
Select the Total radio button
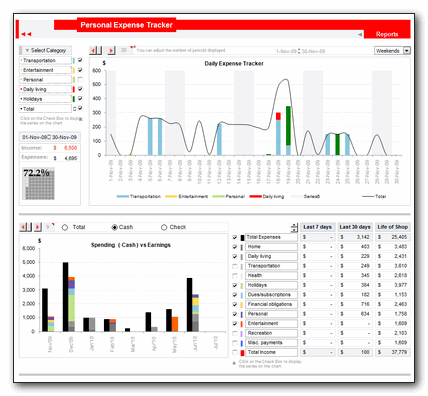point(65,227)
